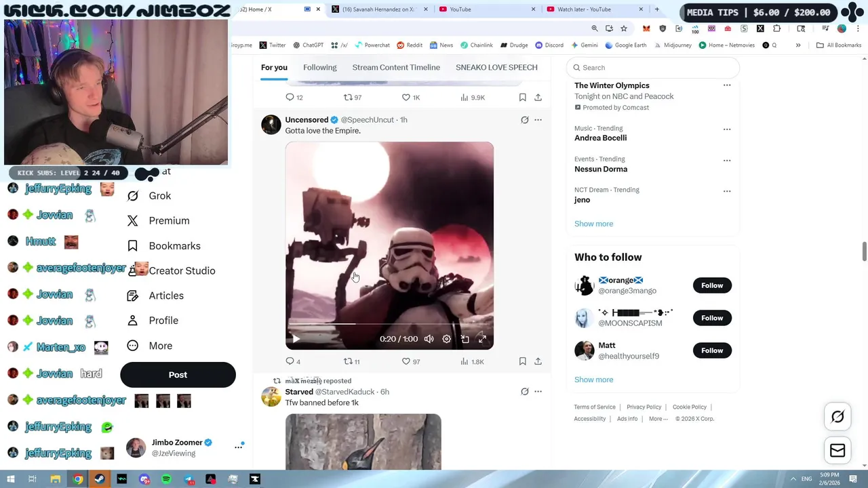Open the browser Extensions puzzle icon
Image resolution: width=868 pixels, height=488 pixels.
click(x=776, y=28)
